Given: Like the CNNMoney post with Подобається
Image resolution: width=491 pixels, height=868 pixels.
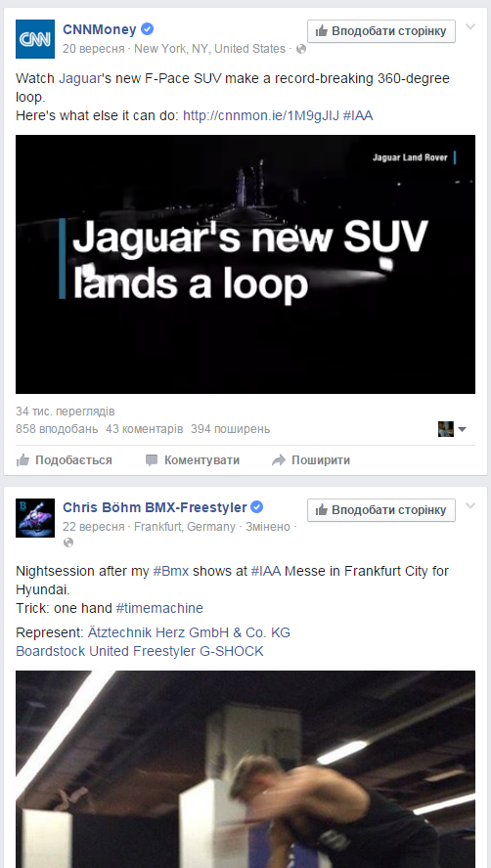Looking at the screenshot, I should 65,460.
